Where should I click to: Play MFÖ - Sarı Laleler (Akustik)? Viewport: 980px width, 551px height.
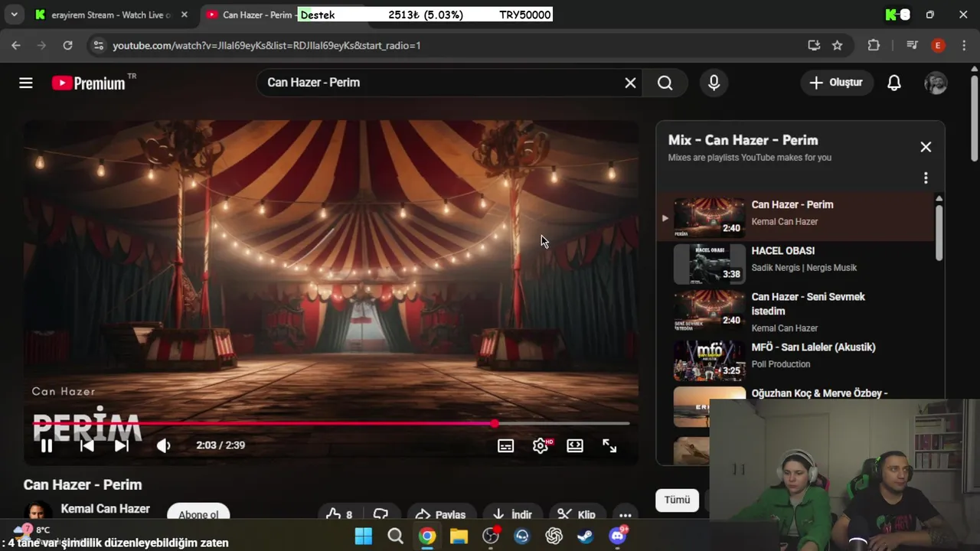click(796, 360)
